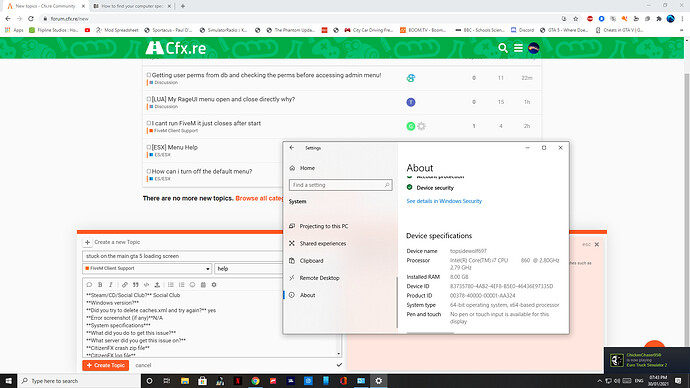This screenshot has width=690, height=388.
Task: Expand composer actions via the plus button
Action: coord(87,242)
